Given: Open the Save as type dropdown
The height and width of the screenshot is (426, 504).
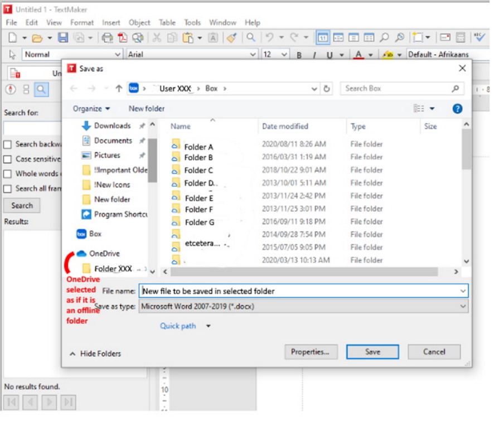Looking at the screenshot, I should coord(303,306).
